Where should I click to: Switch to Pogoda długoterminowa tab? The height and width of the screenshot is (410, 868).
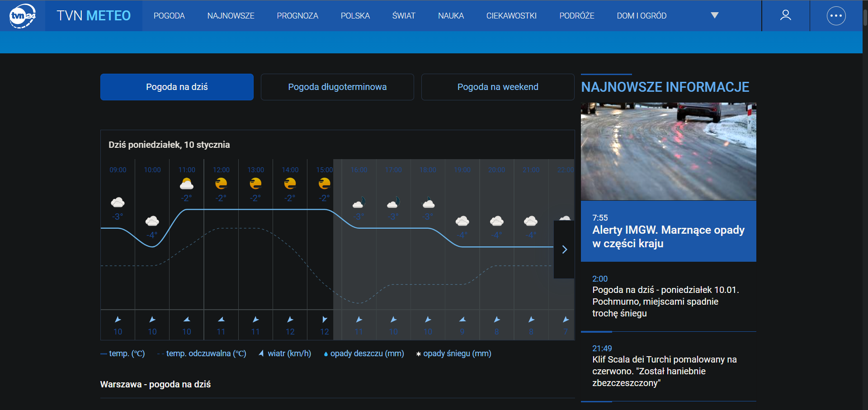(x=337, y=87)
